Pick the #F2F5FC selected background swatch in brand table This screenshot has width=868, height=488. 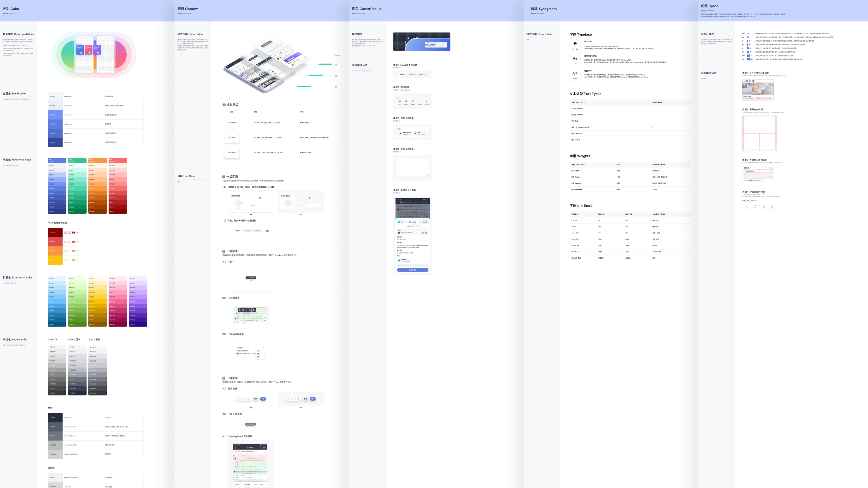(x=55, y=96)
